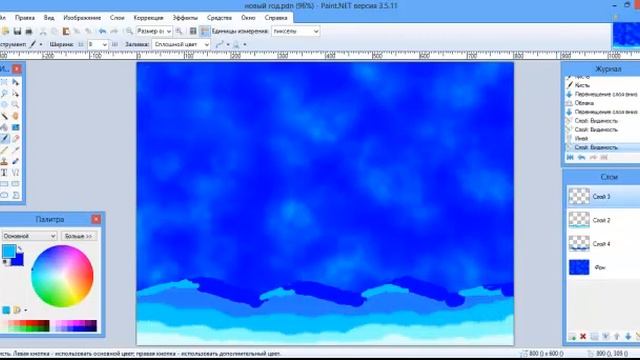This screenshot has height=360, width=640.
Task: Delete layer with red X button
Action: click(x=583, y=336)
